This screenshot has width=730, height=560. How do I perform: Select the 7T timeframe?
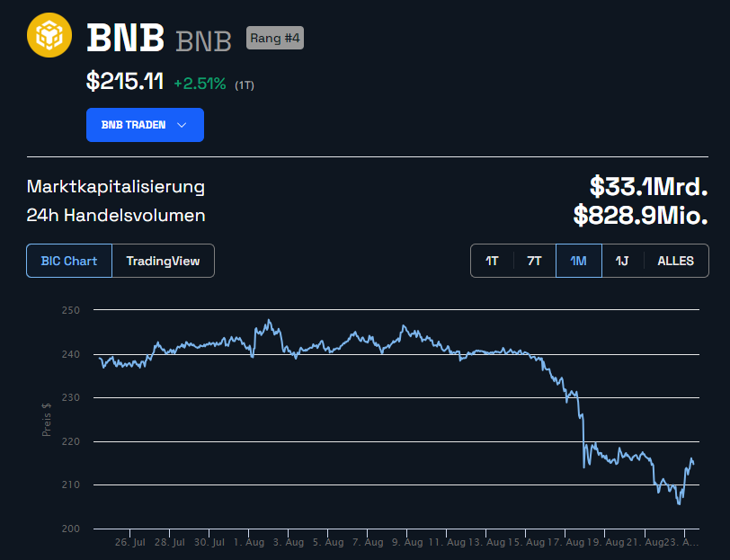point(534,260)
